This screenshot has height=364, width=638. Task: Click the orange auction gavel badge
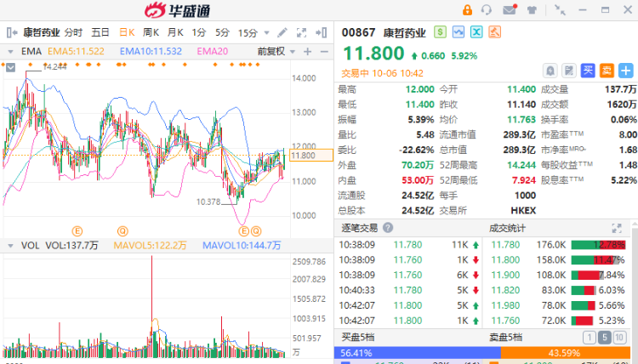pyautogui.click(x=495, y=32)
